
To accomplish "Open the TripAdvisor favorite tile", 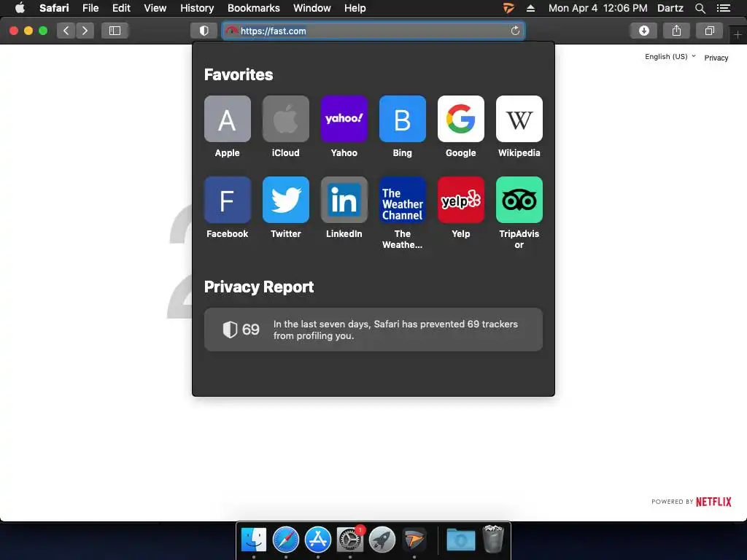I will pyautogui.click(x=519, y=200).
